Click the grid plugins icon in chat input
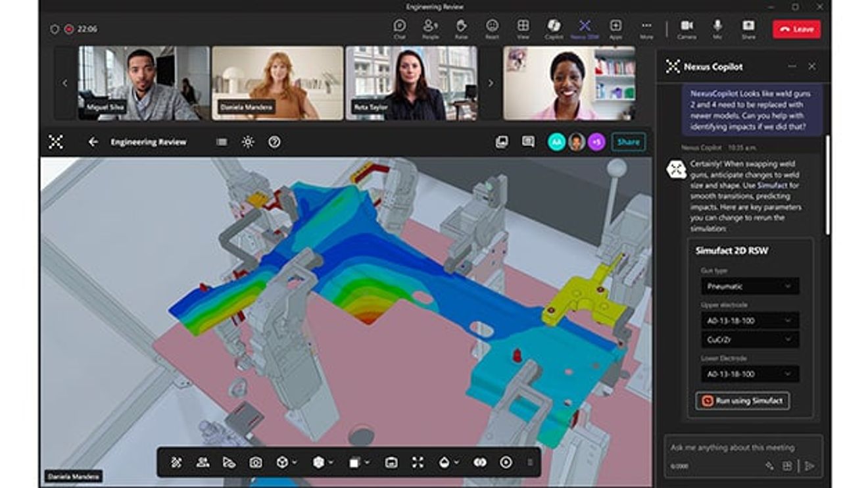This screenshot has height=488, width=868. pyautogui.click(x=786, y=466)
